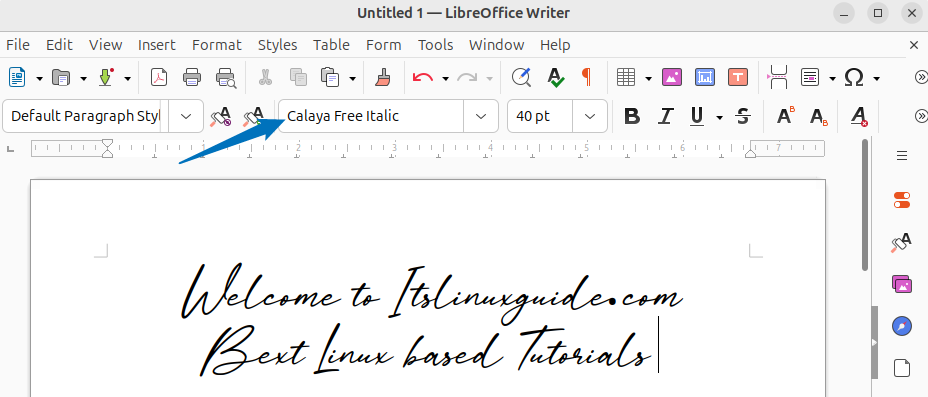This screenshot has height=397, width=928.
Task: Toggle Strikethrough formatting
Action: (743, 116)
